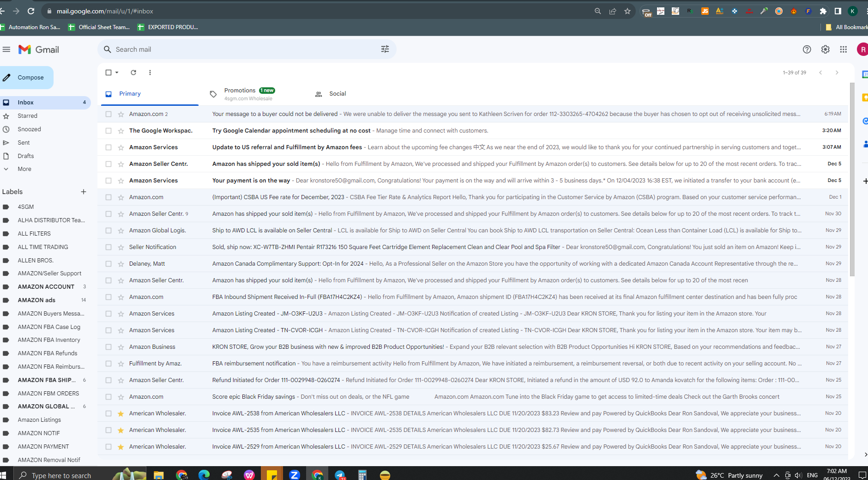
Task: Open Zoom from the taskbar
Action: [295, 475]
